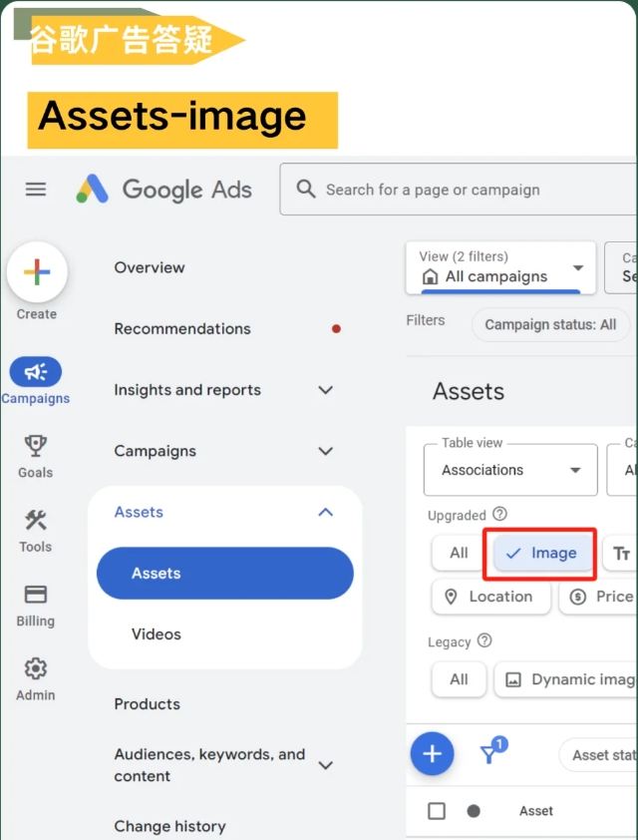638x840 pixels.
Task: Click the Google Ads logo
Action: (163, 190)
